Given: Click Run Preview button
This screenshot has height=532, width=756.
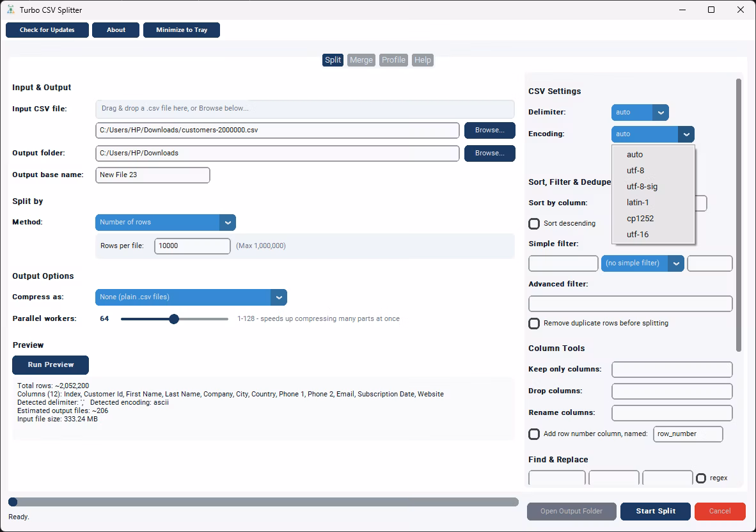Looking at the screenshot, I should coord(51,364).
